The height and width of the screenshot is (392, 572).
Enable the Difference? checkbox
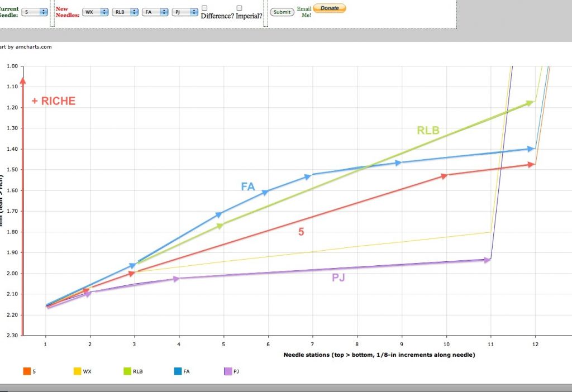[204, 8]
